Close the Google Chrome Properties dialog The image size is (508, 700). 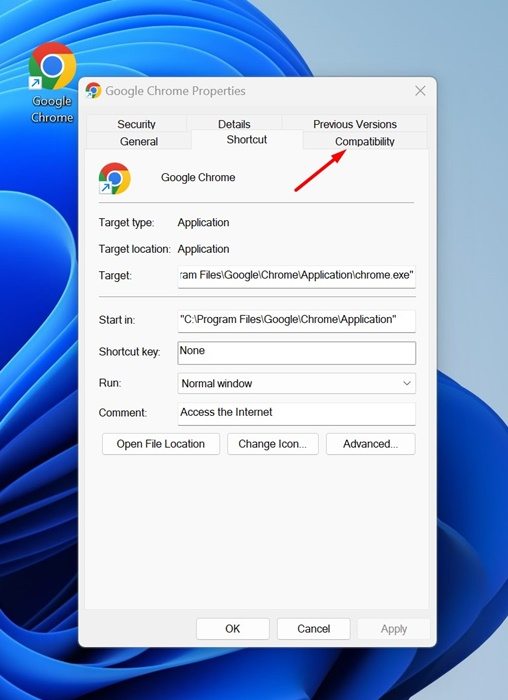pos(420,91)
